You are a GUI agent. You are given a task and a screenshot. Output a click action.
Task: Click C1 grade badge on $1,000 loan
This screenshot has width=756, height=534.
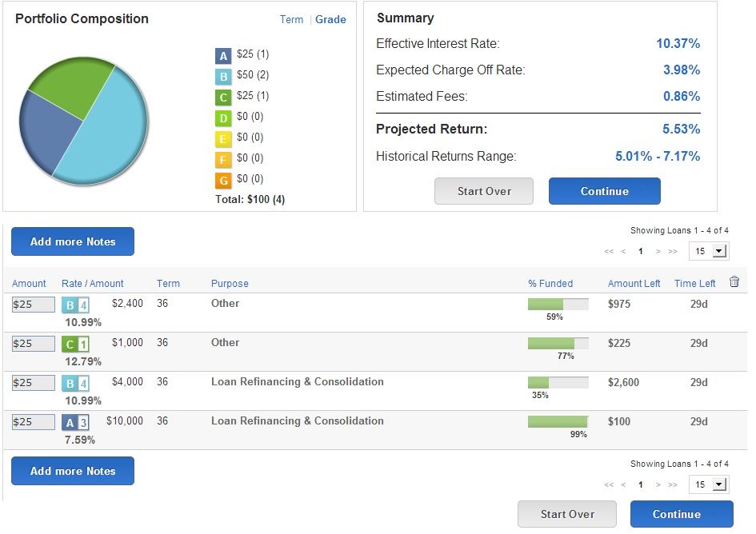tap(75, 344)
